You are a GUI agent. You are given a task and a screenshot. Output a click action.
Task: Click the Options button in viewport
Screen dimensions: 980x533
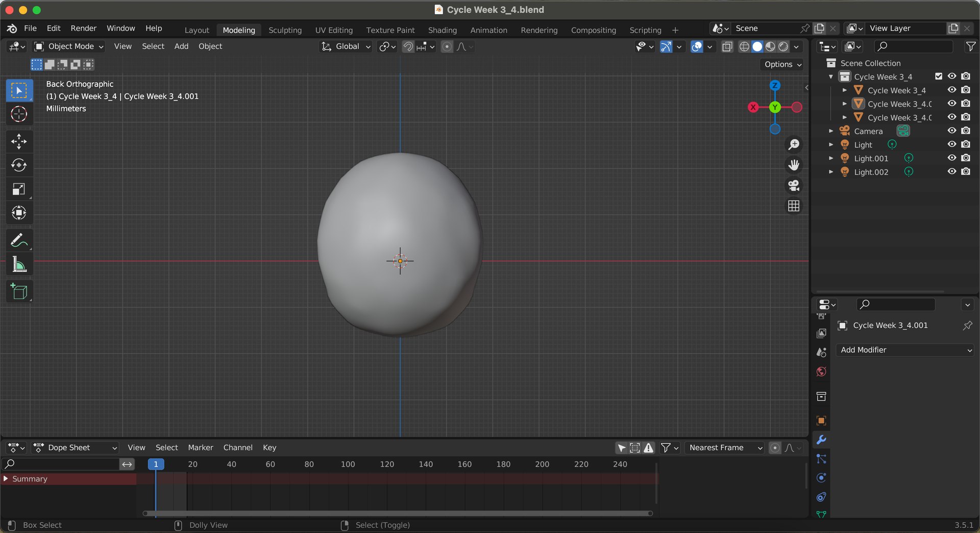point(782,64)
